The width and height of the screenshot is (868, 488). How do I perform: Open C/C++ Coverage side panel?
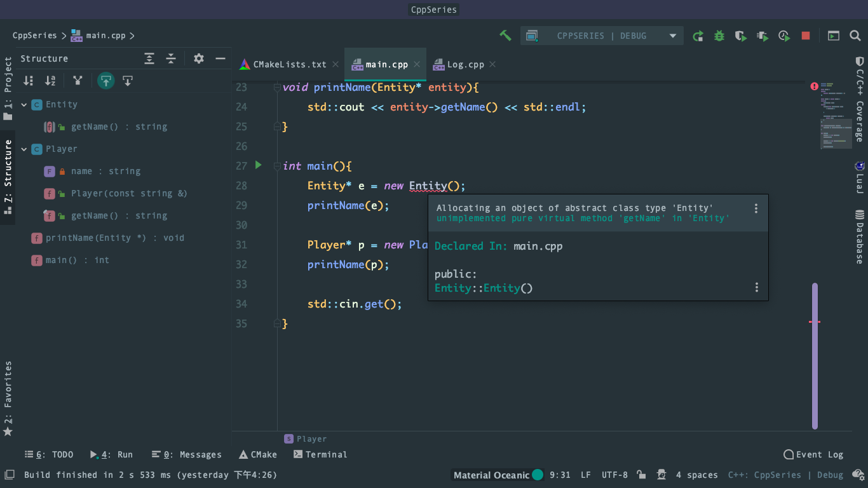[x=859, y=99]
